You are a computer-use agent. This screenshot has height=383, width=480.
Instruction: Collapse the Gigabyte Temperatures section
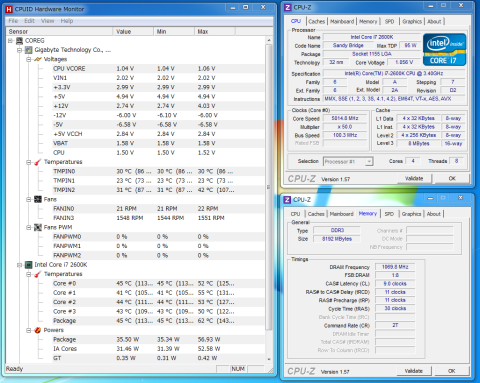[x=29, y=162]
